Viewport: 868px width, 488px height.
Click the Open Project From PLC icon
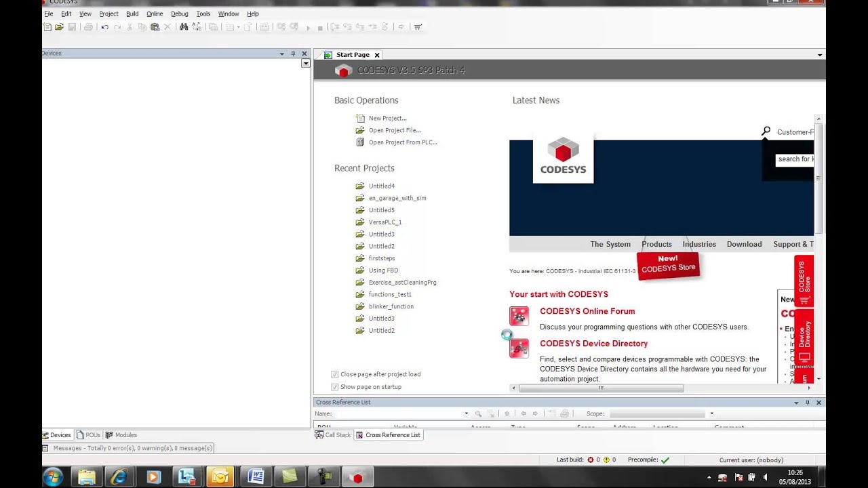[x=360, y=142]
